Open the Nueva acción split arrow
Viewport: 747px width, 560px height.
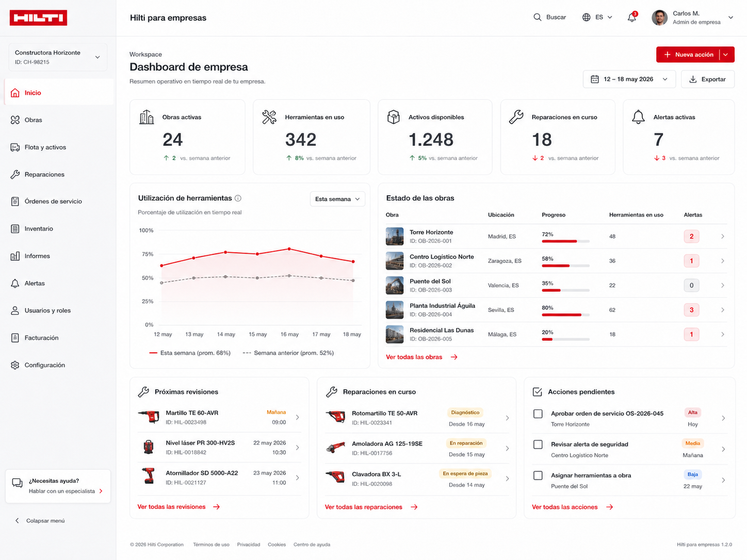pos(726,55)
